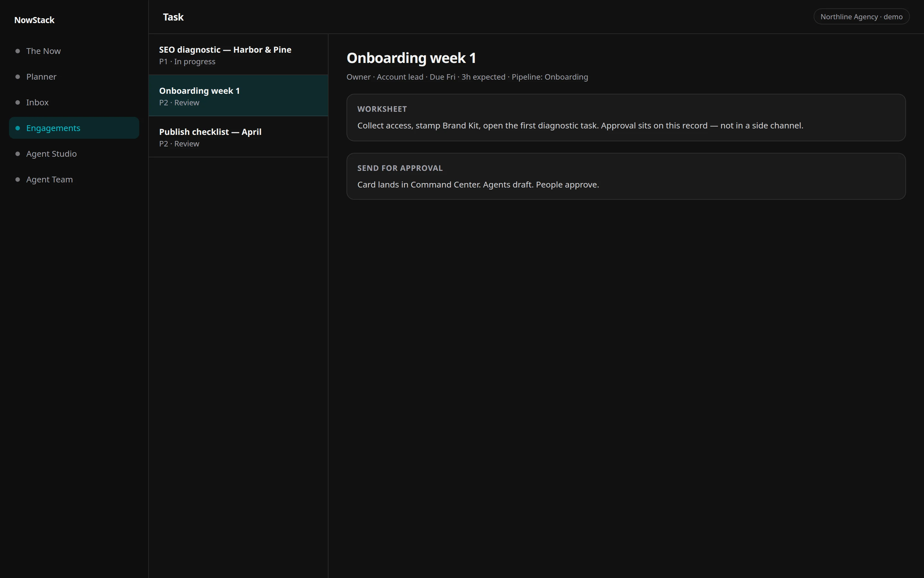924x578 pixels.
Task: Click 'P1 · In progress' status text
Action: click(187, 62)
